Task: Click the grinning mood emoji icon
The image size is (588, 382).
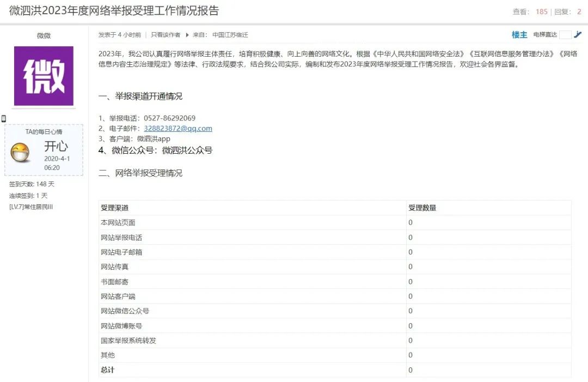Action: click(20, 153)
